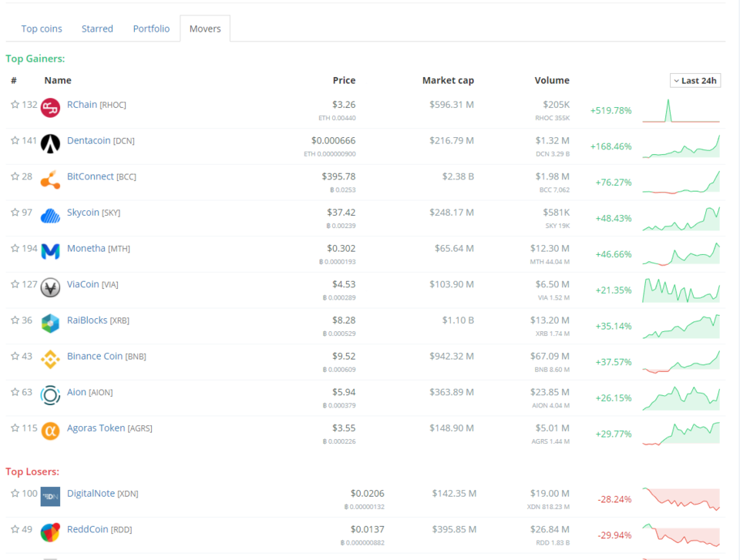Star BitConnect as favorite
This screenshot has width=740, height=560.
[15, 176]
